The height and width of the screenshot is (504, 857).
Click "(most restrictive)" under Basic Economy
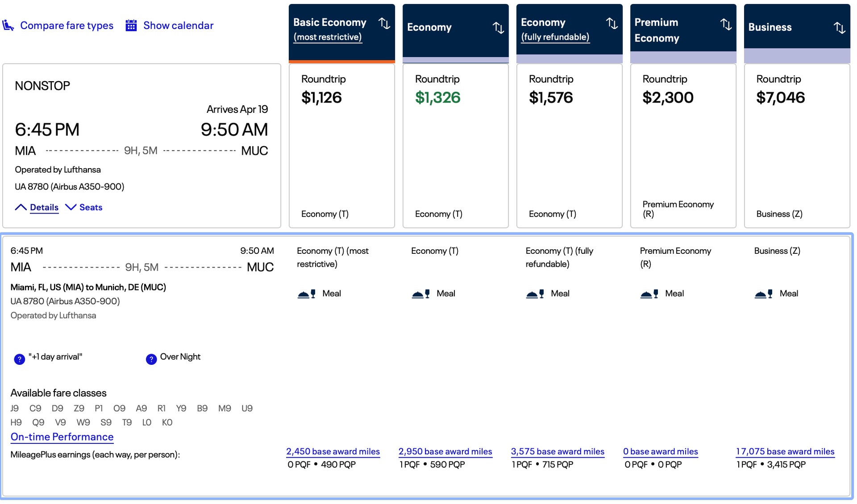pyautogui.click(x=327, y=37)
